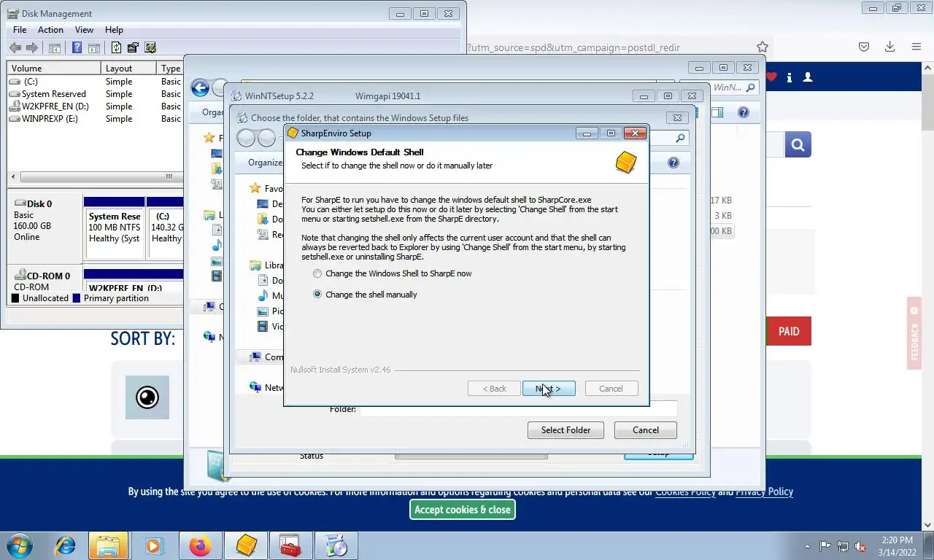Click the Disk Management Settings icon with checklist
The width and height of the screenshot is (934, 560).
tap(150, 48)
